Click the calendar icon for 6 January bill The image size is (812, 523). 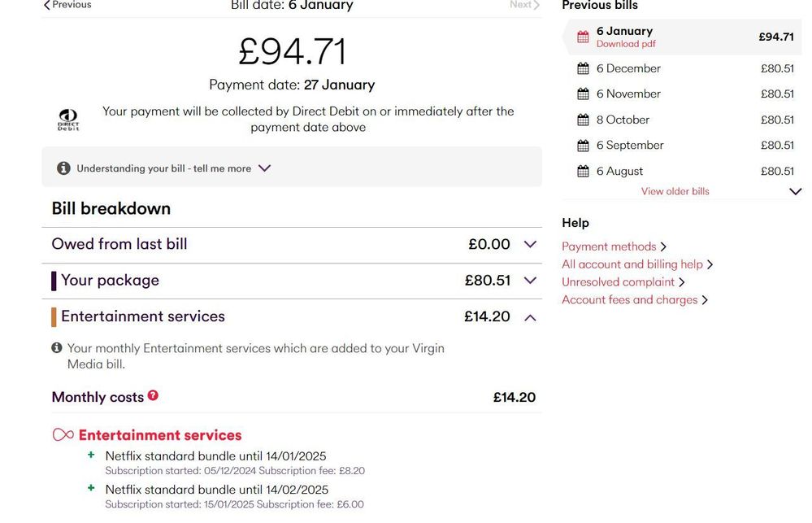[x=583, y=37]
